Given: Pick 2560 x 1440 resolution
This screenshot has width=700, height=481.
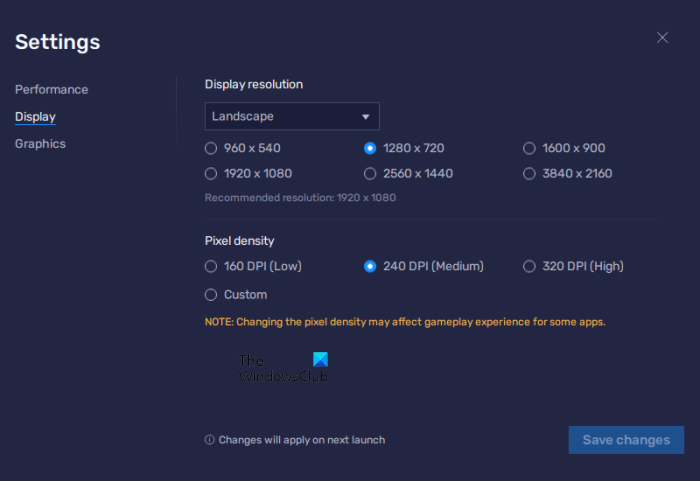Looking at the screenshot, I should [x=371, y=173].
